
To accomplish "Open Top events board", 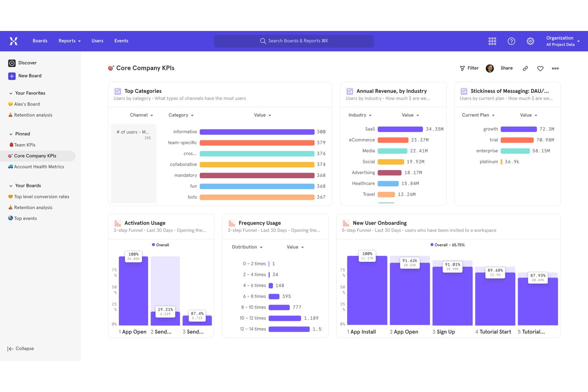I will [x=25, y=218].
